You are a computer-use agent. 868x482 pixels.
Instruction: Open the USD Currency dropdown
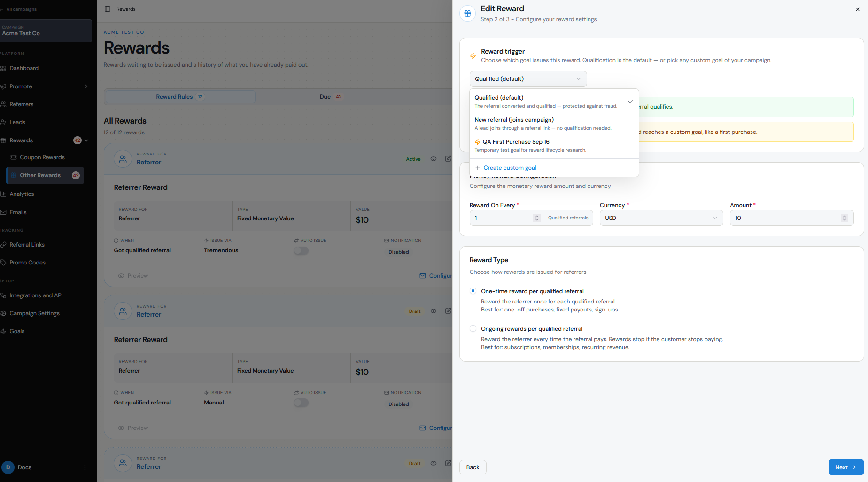pyautogui.click(x=661, y=218)
